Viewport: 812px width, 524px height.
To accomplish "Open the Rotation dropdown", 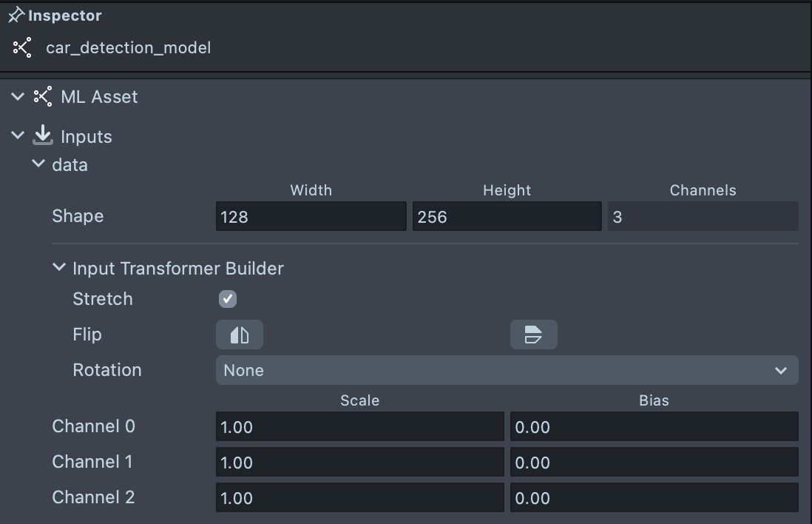I will [x=507, y=370].
